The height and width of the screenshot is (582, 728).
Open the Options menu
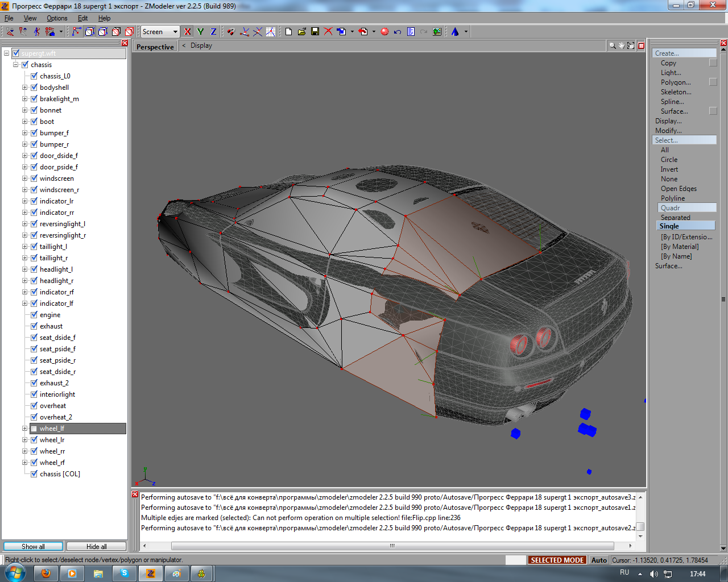pyautogui.click(x=57, y=18)
